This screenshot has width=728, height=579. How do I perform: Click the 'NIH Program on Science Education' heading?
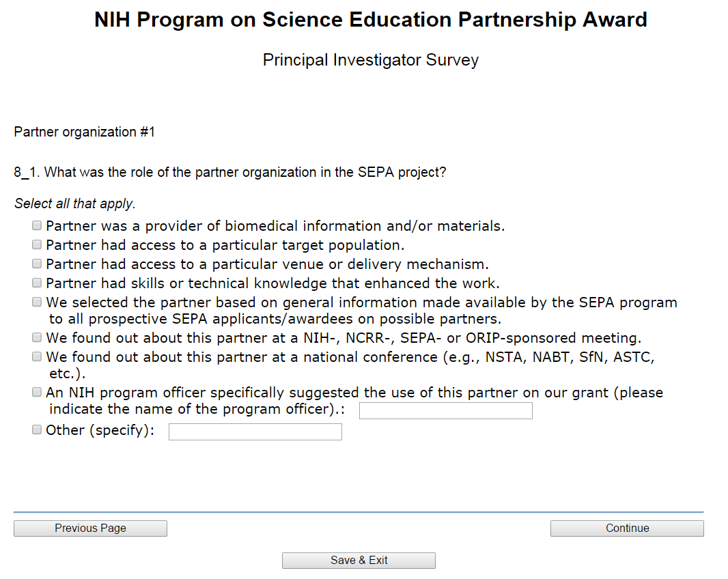(371, 20)
